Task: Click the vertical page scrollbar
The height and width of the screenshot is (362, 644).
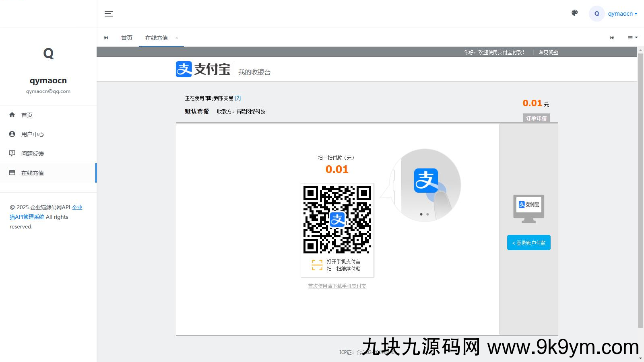Action: point(640,189)
